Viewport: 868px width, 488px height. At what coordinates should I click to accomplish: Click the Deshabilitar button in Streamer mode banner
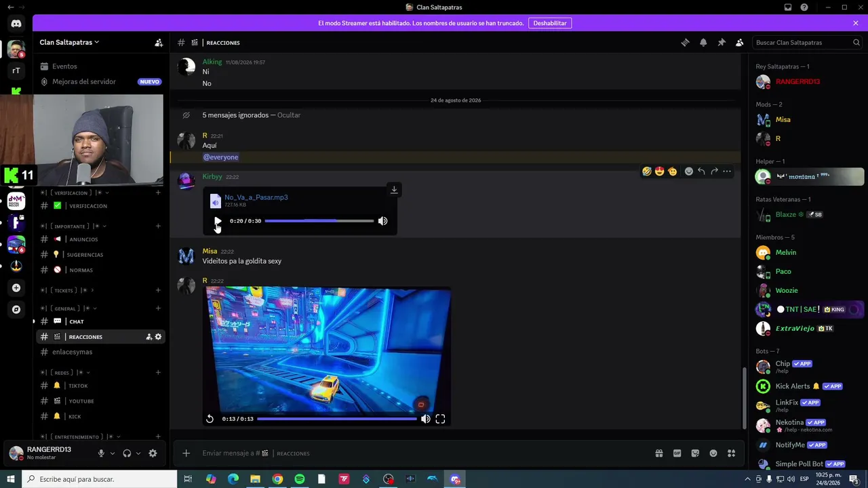550,23
